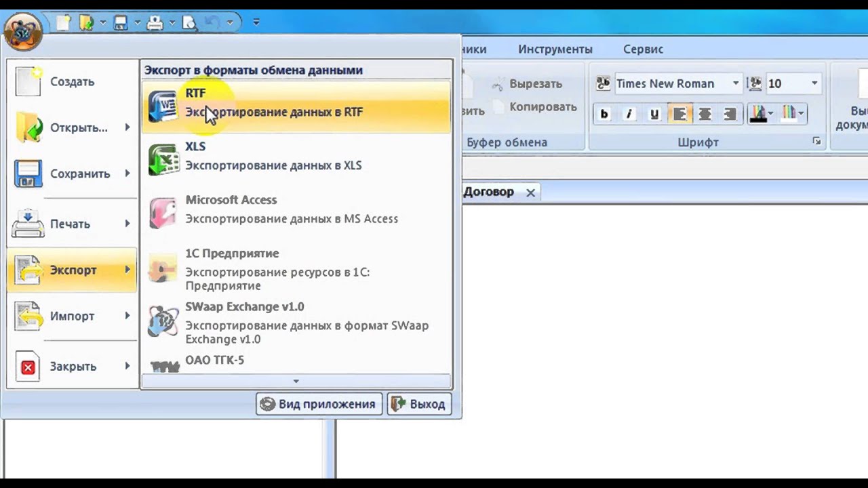The width and height of the screenshot is (868, 488).
Task: Select the 1С Предприятие export title
Action: [x=232, y=253]
